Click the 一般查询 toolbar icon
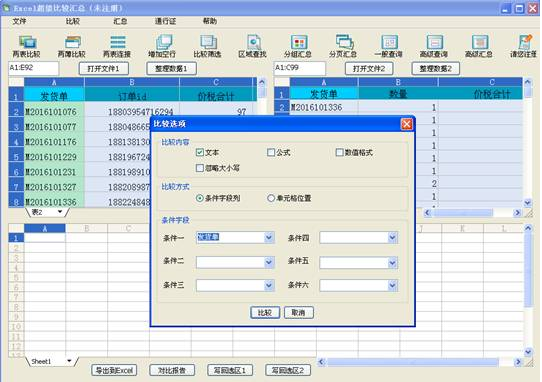Screen dimensions: 542x382 tap(389, 43)
